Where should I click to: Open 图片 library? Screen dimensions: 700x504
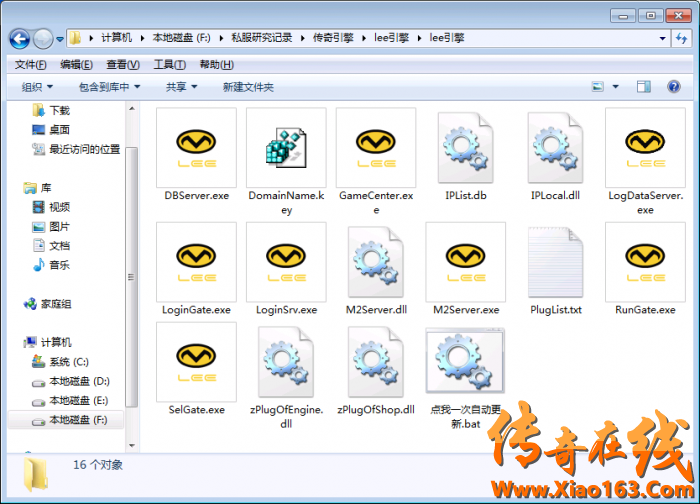tap(51, 226)
